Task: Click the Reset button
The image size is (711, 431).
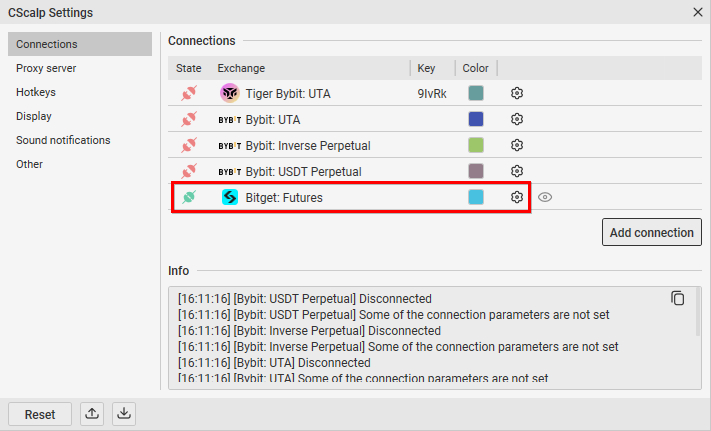Action: [40, 414]
